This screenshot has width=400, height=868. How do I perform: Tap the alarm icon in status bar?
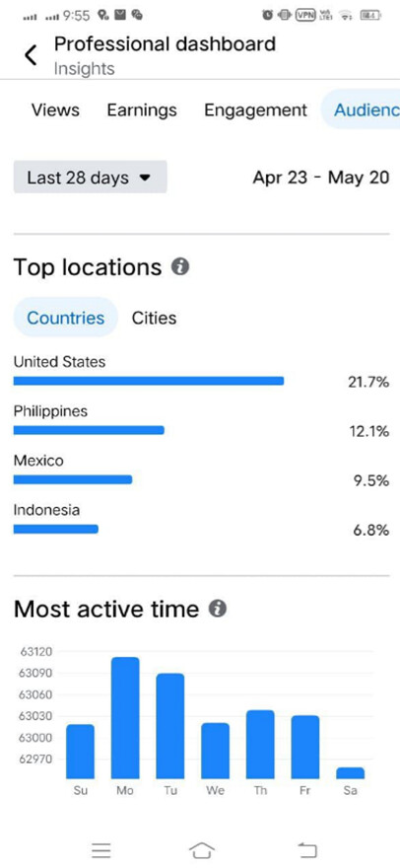(268, 16)
